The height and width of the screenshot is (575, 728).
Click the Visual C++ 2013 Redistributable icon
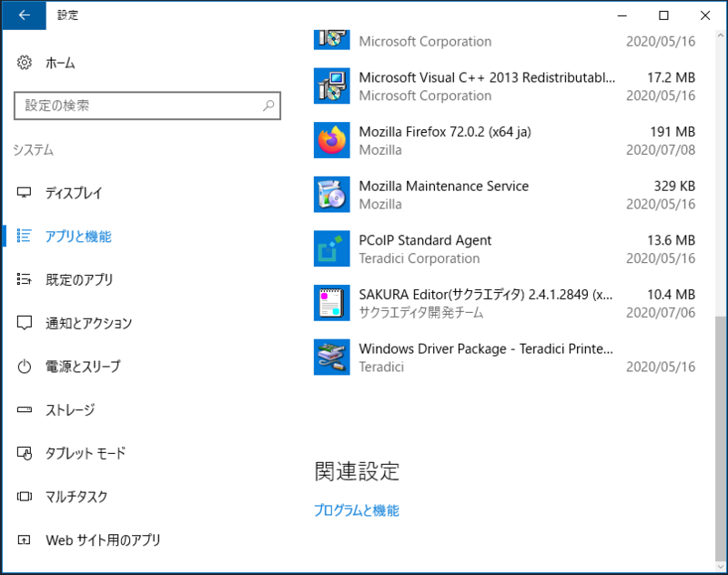click(331, 86)
